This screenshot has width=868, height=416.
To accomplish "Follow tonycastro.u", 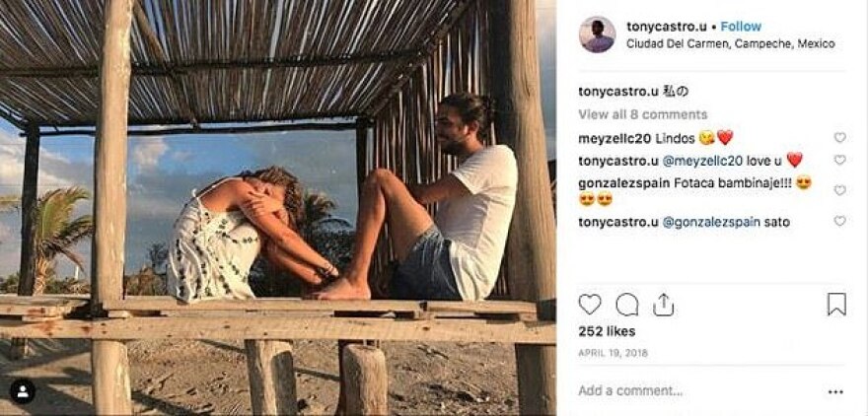I will coord(740,27).
